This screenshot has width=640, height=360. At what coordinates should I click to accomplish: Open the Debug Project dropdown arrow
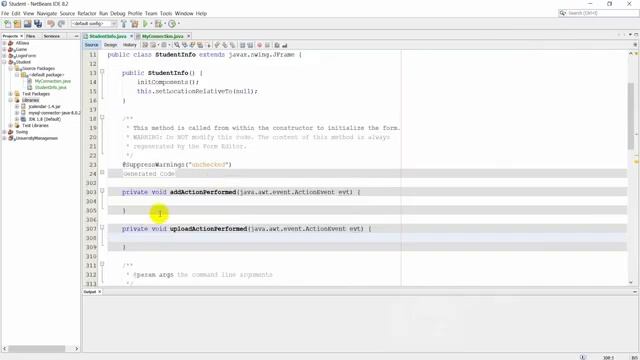(165, 24)
